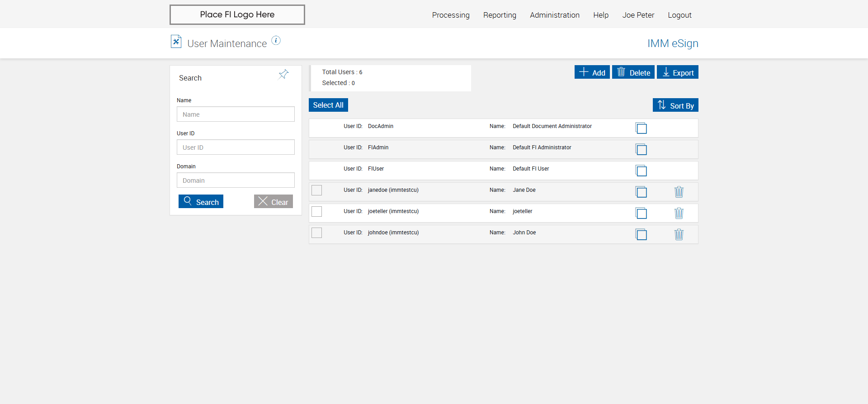
Task: Click the 'Total Users : 6' counter
Action: [342, 72]
